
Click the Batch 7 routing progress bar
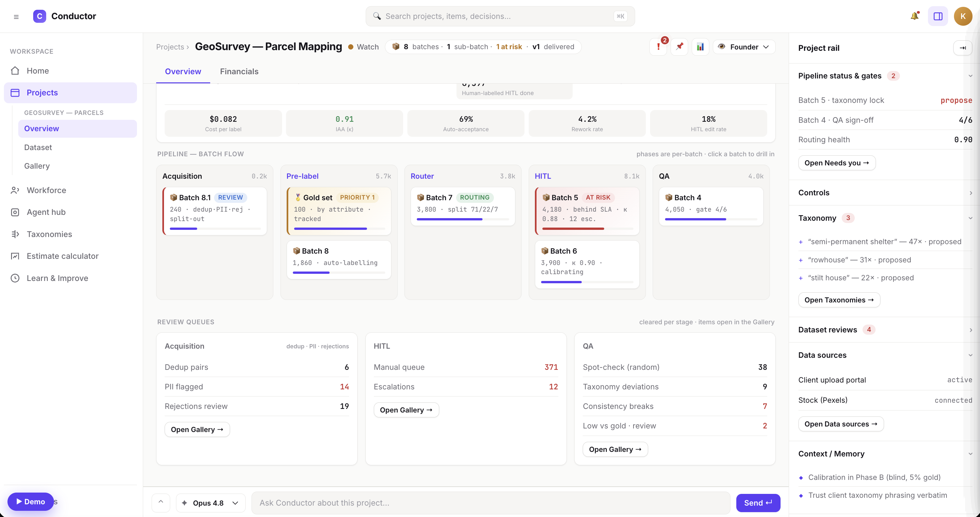(463, 220)
